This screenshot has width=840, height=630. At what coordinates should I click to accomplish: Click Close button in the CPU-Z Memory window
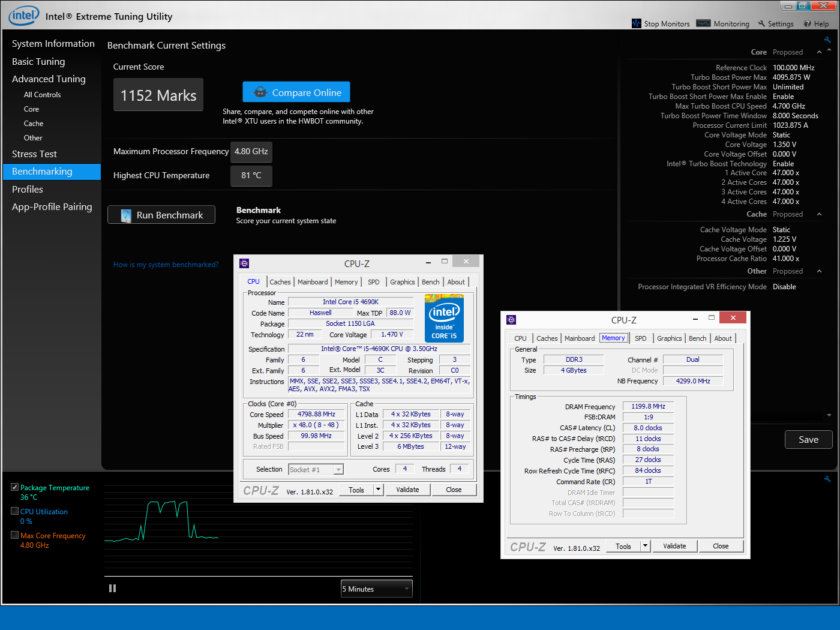(x=721, y=546)
